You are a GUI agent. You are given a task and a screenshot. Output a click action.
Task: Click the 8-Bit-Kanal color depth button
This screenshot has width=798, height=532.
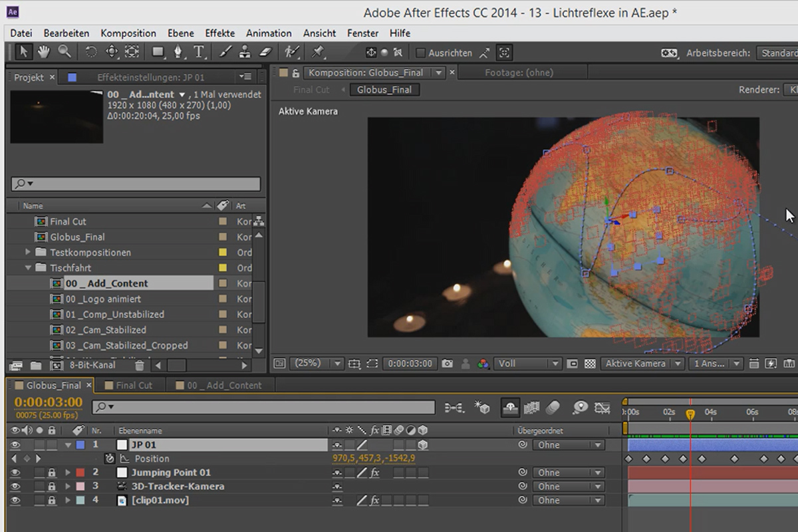click(92, 365)
